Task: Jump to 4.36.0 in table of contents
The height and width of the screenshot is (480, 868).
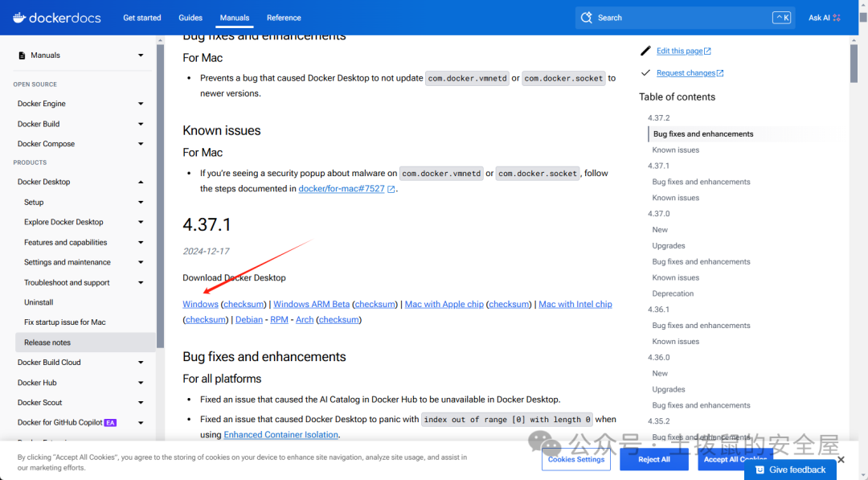Action: pyautogui.click(x=659, y=358)
